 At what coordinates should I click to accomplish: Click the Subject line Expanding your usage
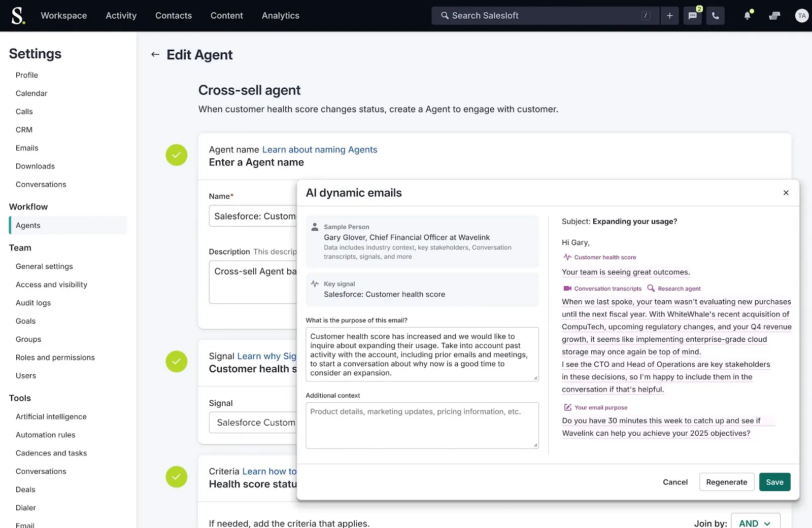(x=635, y=221)
